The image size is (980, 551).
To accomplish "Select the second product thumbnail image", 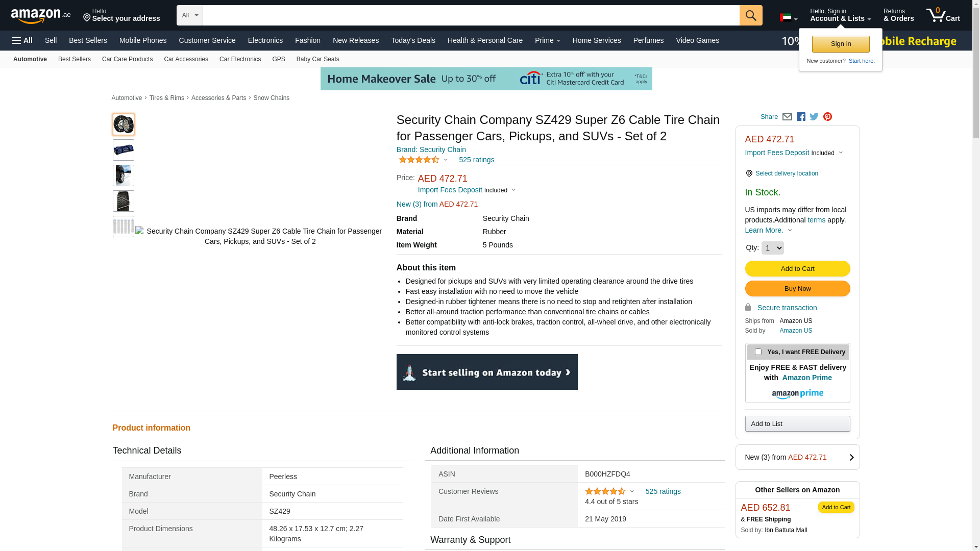I will pos(124,150).
